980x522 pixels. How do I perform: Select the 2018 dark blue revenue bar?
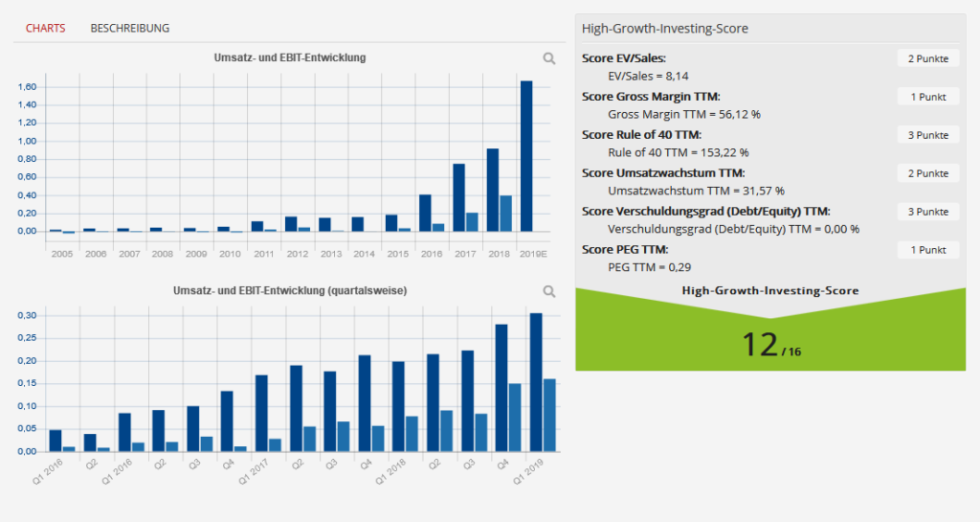(493, 190)
